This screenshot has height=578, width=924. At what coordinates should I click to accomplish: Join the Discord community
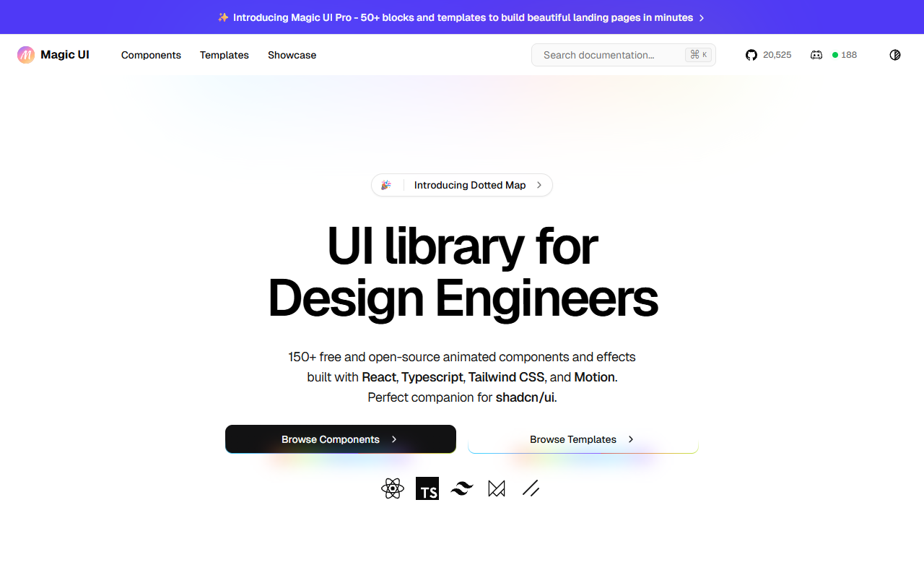click(x=816, y=55)
